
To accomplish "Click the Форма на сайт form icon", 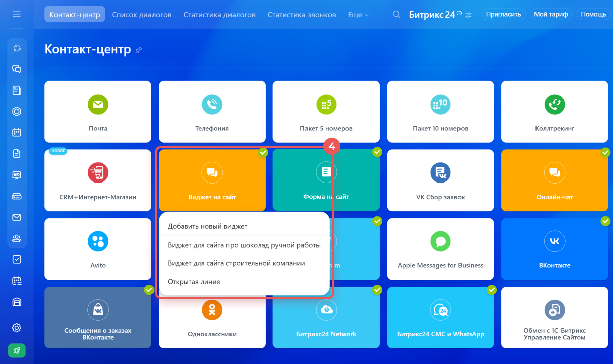I will (x=326, y=173).
